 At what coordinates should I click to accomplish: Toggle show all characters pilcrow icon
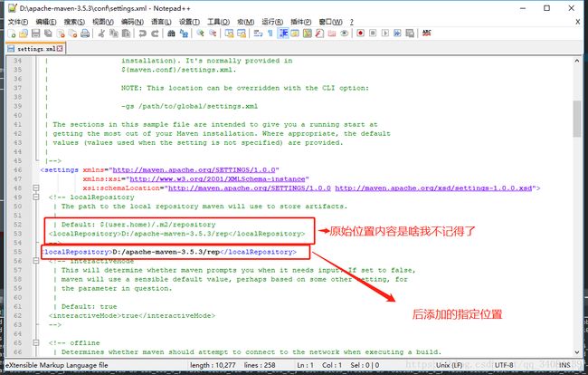click(x=270, y=34)
